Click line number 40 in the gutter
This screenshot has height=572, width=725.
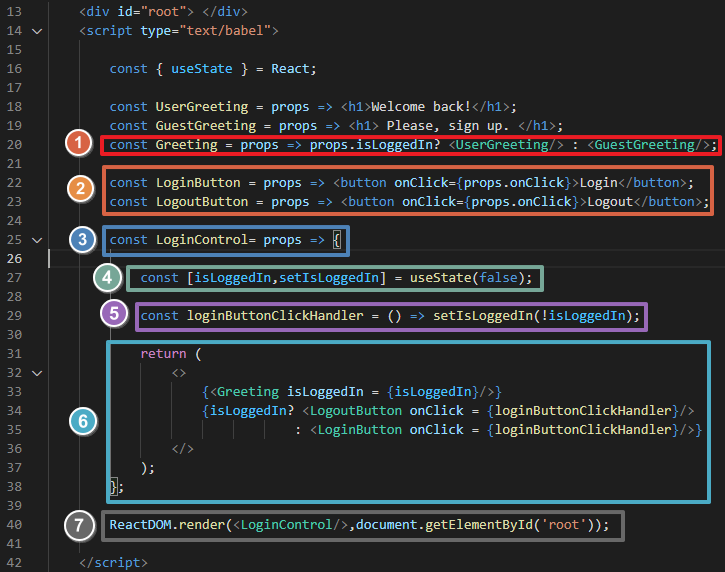pos(14,525)
